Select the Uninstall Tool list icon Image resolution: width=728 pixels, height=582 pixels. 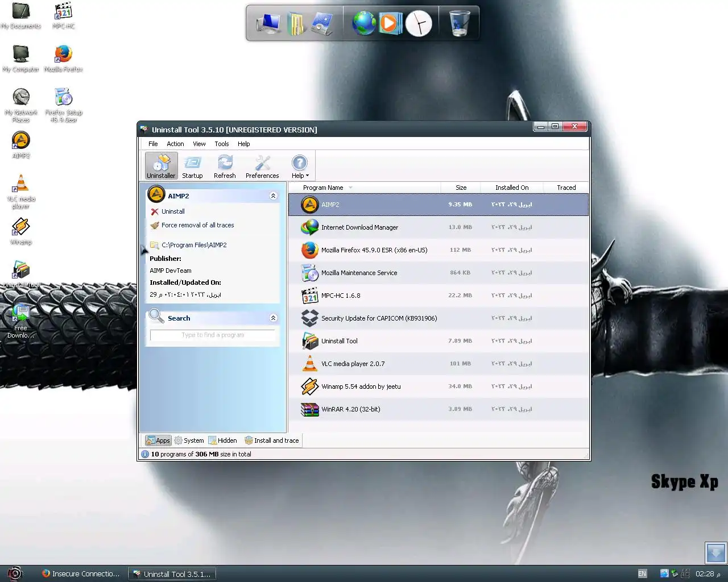310,341
